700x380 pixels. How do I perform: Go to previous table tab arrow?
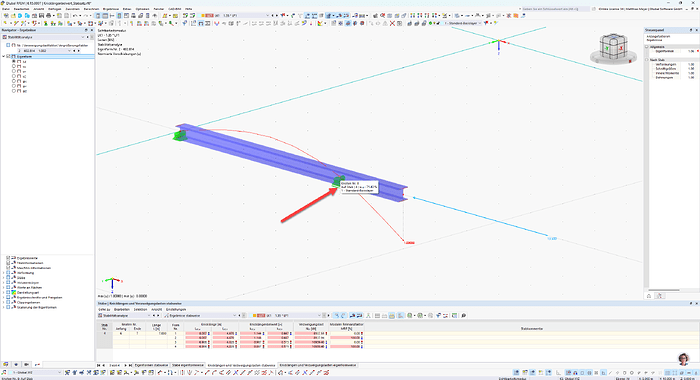point(104,365)
